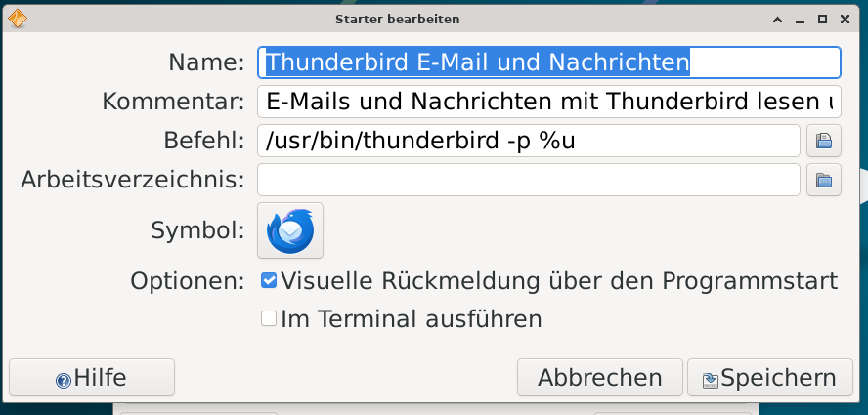The height and width of the screenshot is (415, 868).
Task: Disable Visuelle Rückmeldung über den Programmstart
Action: click(269, 281)
